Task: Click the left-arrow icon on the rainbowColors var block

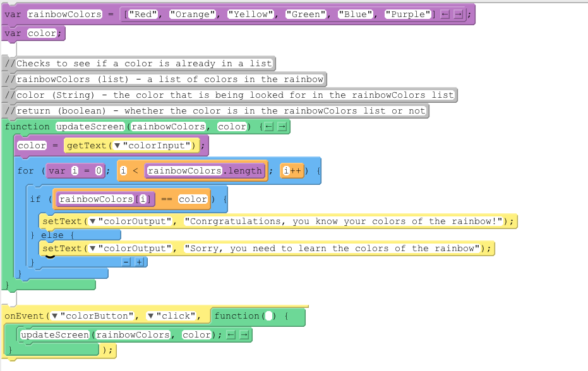Action: click(x=445, y=14)
